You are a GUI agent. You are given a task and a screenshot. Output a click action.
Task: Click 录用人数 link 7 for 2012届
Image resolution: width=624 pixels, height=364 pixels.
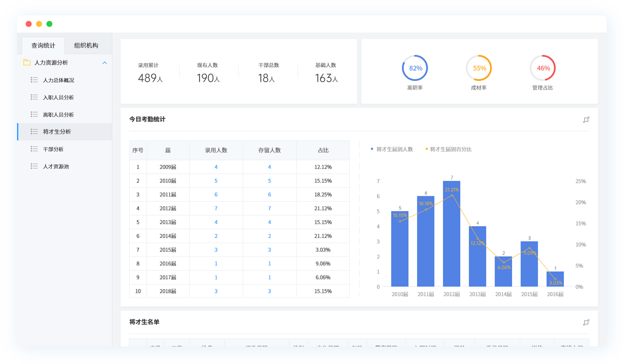coord(216,208)
